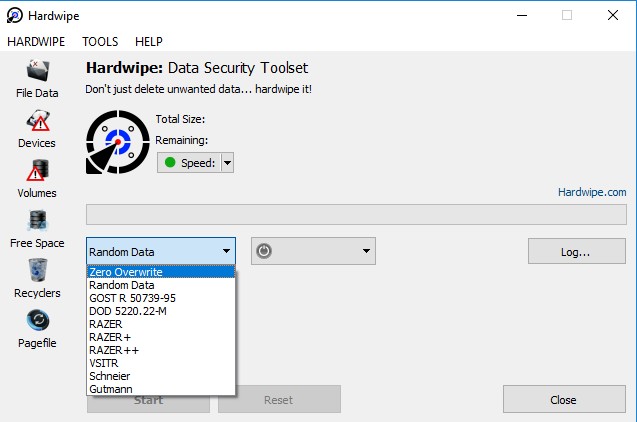Select DOD 5220.22-M scheme

click(161, 311)
